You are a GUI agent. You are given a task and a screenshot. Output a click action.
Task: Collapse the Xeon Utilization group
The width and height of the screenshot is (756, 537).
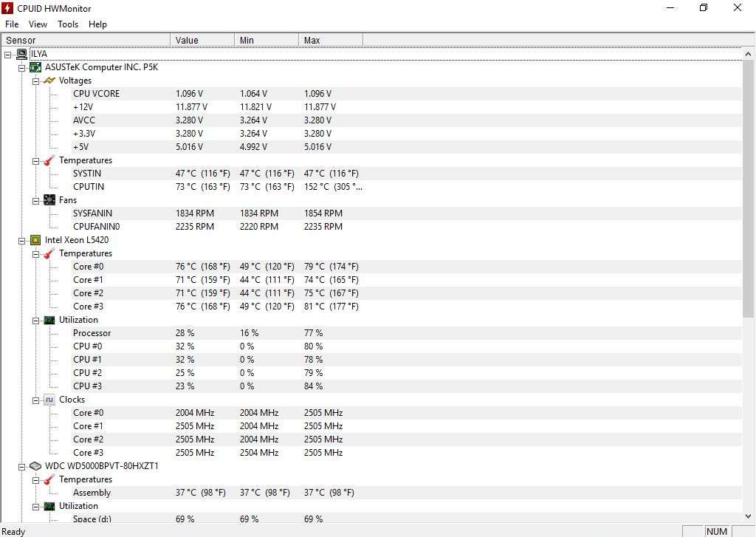tap(35, 321)
